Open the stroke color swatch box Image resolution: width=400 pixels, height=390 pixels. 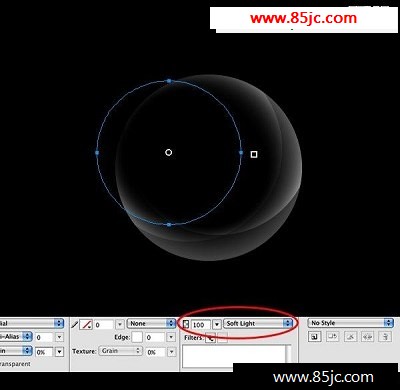coord(86,324)
